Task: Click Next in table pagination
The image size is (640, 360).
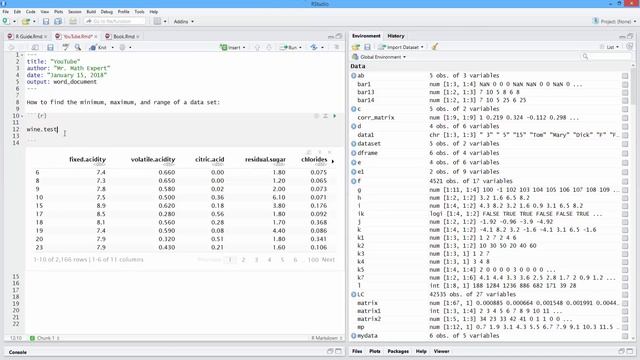Action: tap(328, 260)
